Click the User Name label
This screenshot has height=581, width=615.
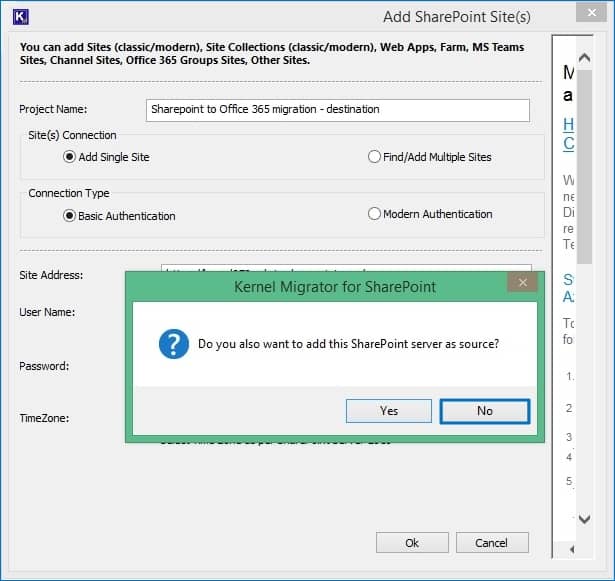[x=47, y=312]
